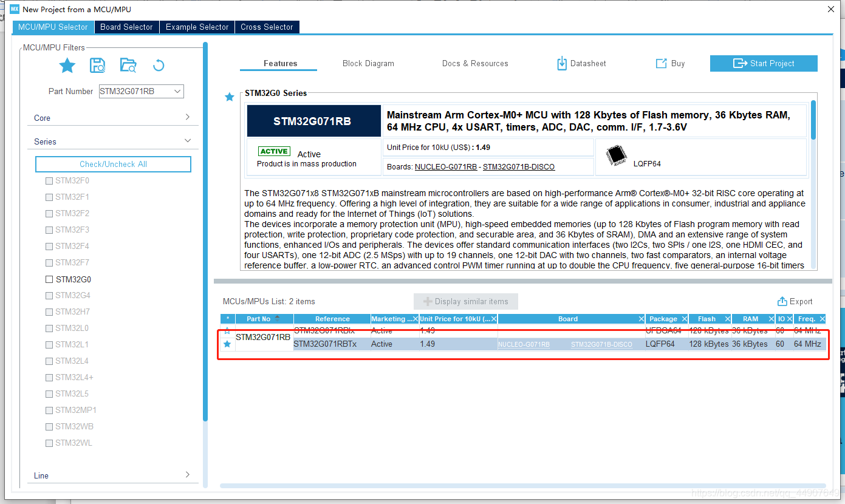Click the Buy external link icon
Screen dimensions: 845x504
[661, 63]
